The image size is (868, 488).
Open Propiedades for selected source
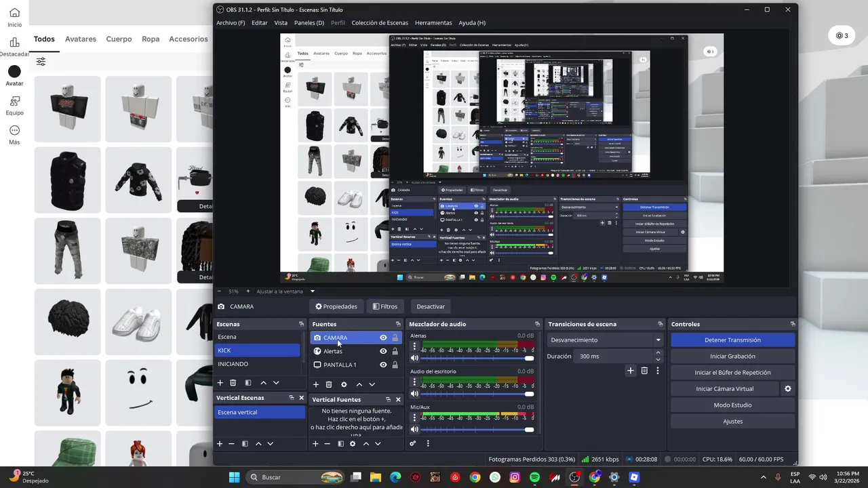[x=336, y=306]
